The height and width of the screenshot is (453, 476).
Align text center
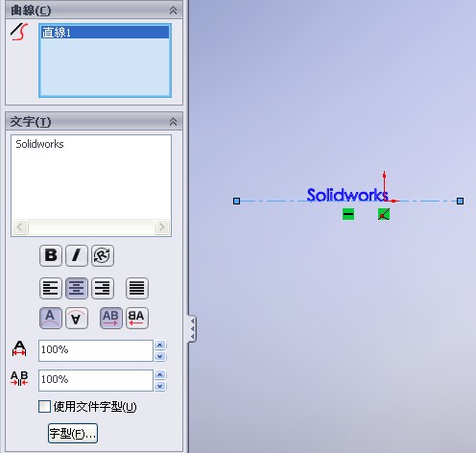(77, 288)
